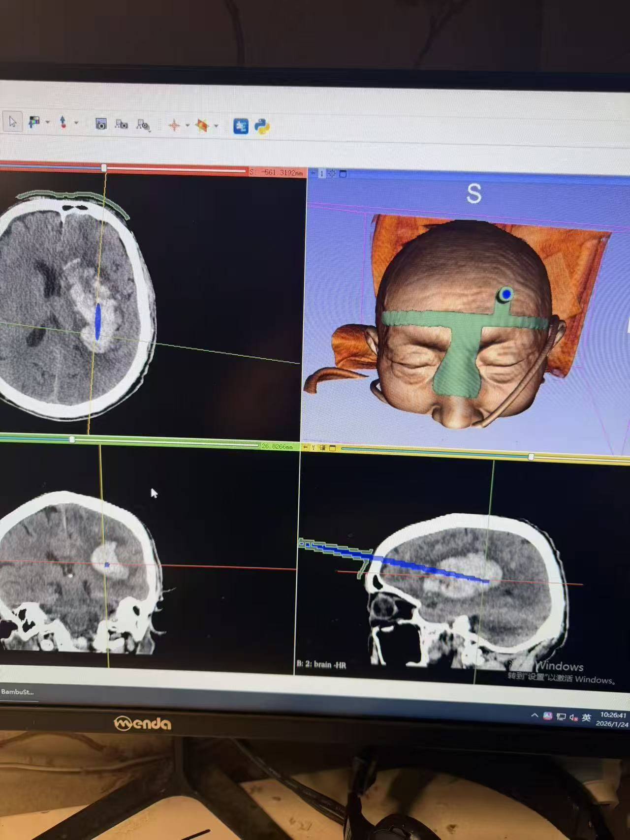Viewport: 630px width, 840px height.
Task: Expand the window/level tool dropdown arrow
Action: (x=48, y=122)
